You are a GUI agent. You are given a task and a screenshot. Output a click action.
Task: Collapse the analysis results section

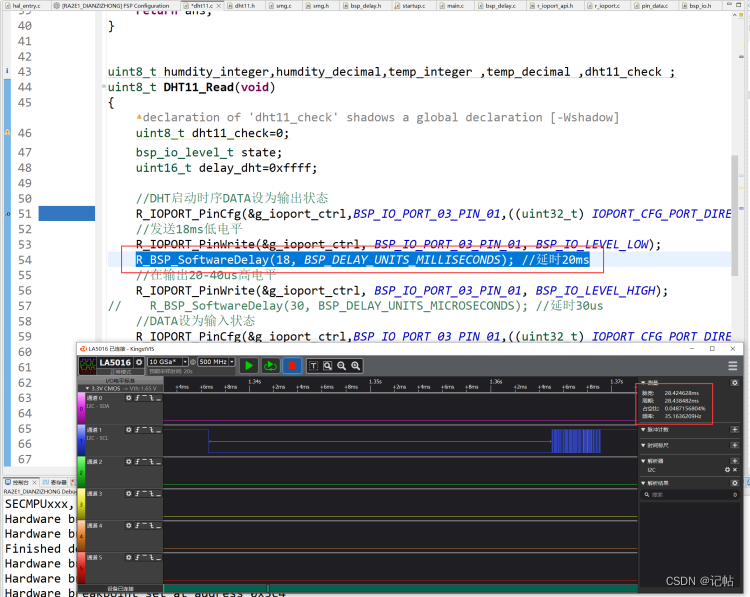[643, 483]
